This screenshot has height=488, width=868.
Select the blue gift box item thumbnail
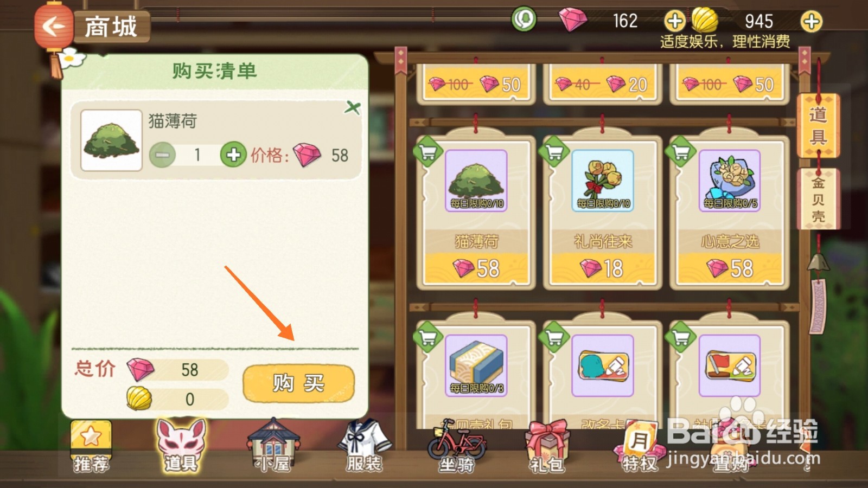point(476,365)
